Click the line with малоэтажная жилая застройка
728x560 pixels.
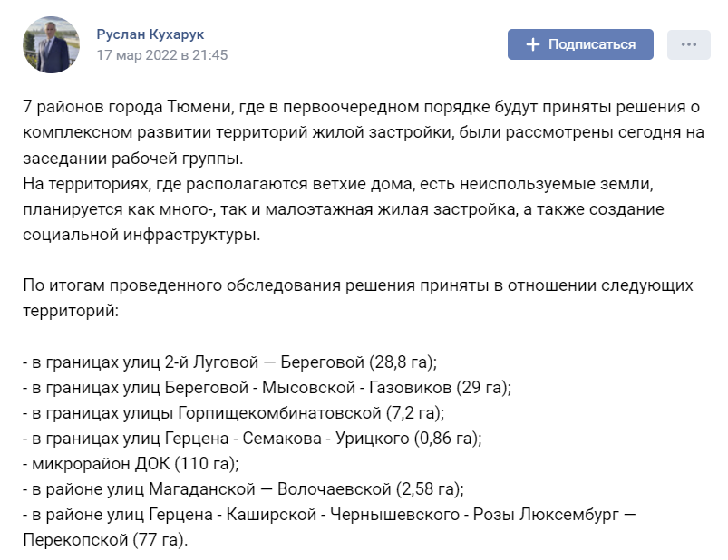(344, 209)
